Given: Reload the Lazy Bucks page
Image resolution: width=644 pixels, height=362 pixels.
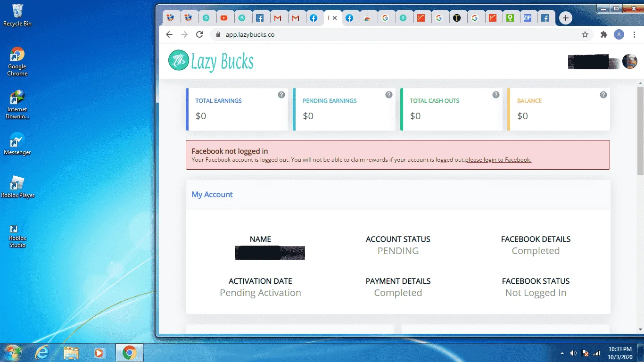Looking at the screenshot, I should point(199,34).
